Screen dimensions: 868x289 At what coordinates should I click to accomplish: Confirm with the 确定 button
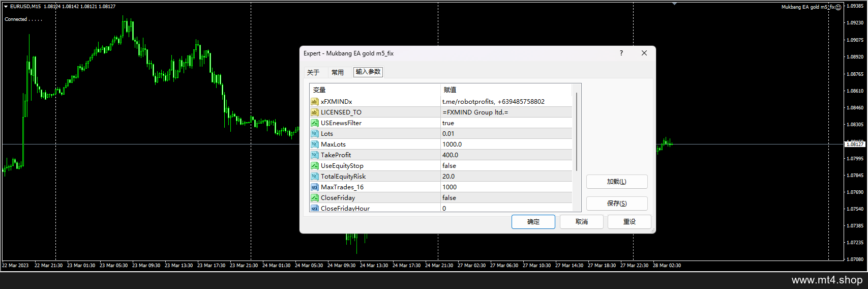point(533,222)
